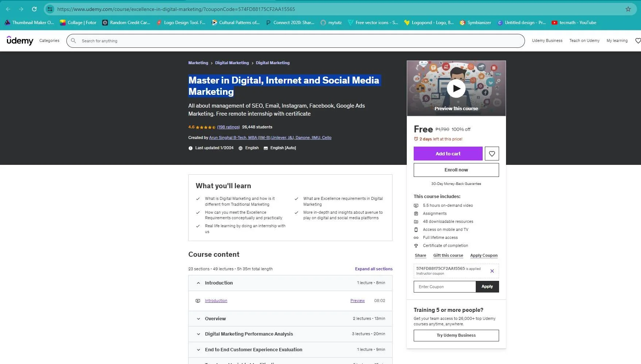Remove the applied coupon with X
Screen dimensions: 641x364
point(492,271)
